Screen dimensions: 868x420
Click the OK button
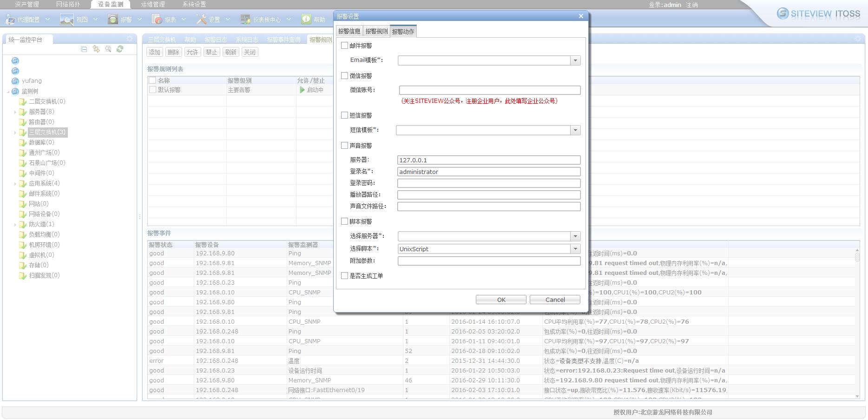click(501, 300)
